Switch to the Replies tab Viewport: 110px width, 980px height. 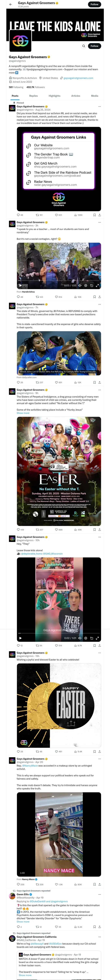pos(33,96)
